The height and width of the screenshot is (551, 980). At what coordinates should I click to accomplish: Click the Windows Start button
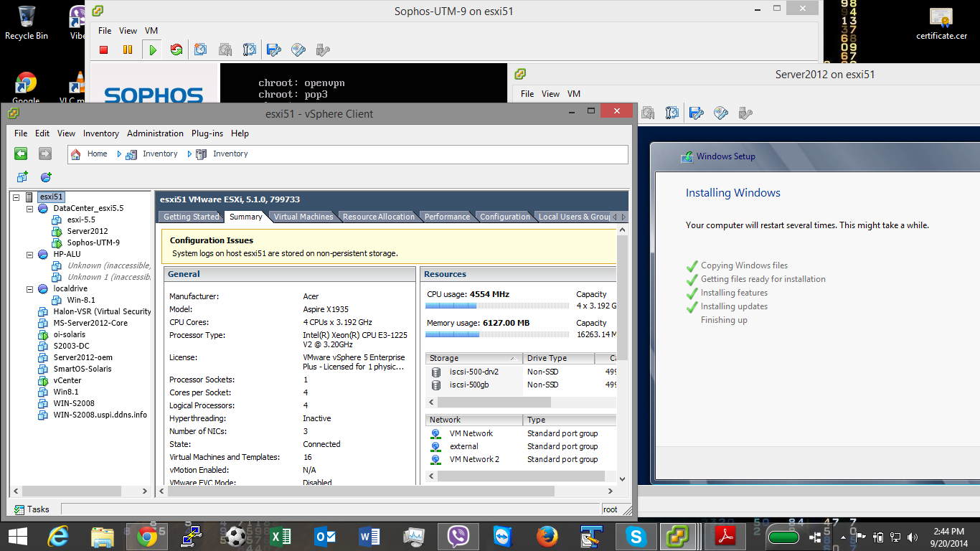[18, 536]
